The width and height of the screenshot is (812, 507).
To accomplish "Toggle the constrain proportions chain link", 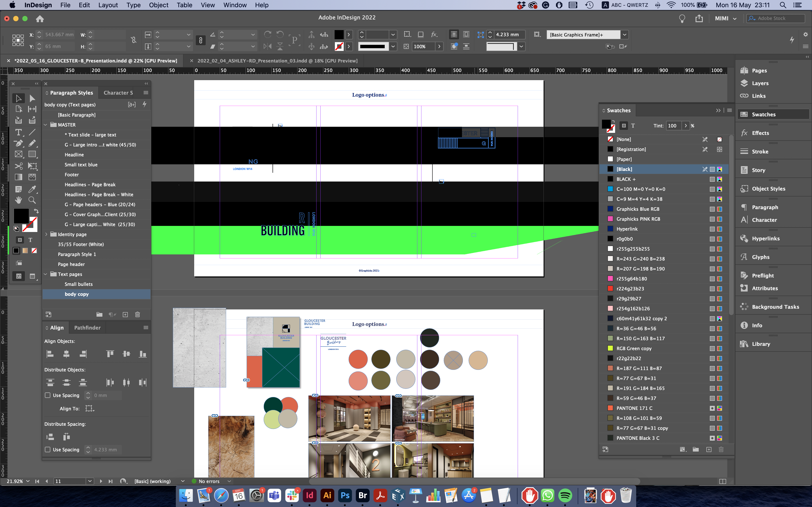I will pos(133,40).
